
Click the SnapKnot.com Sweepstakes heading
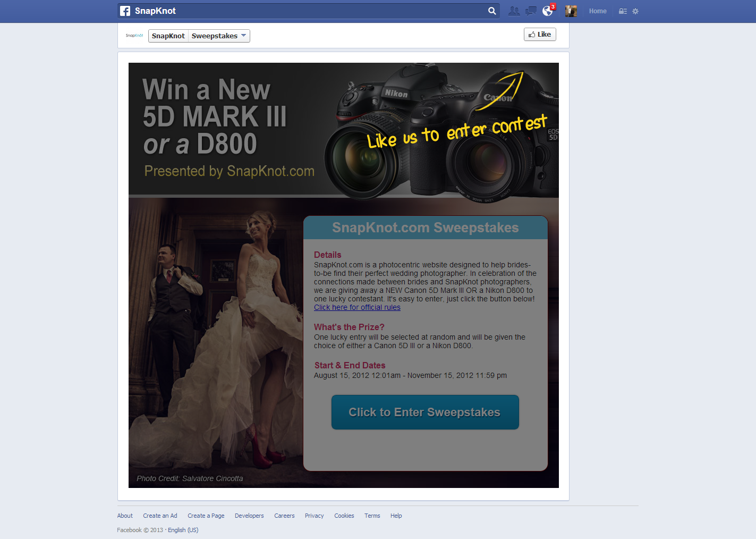click(x=426, y=228)
